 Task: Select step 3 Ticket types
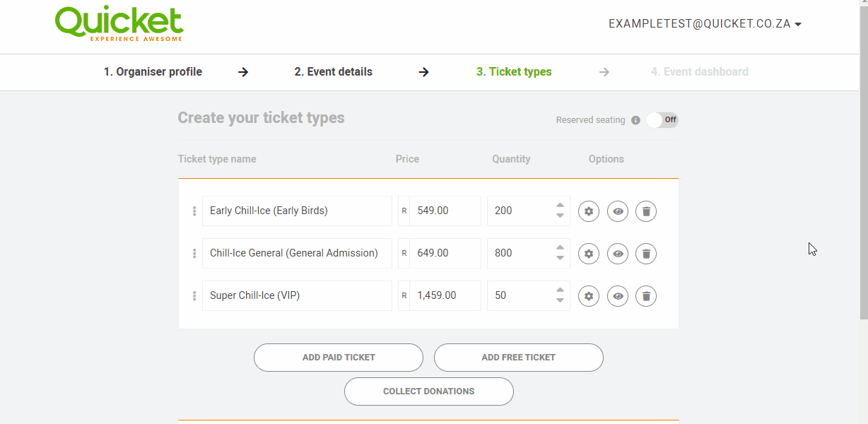pyautogui.click(x=514, y=72)
